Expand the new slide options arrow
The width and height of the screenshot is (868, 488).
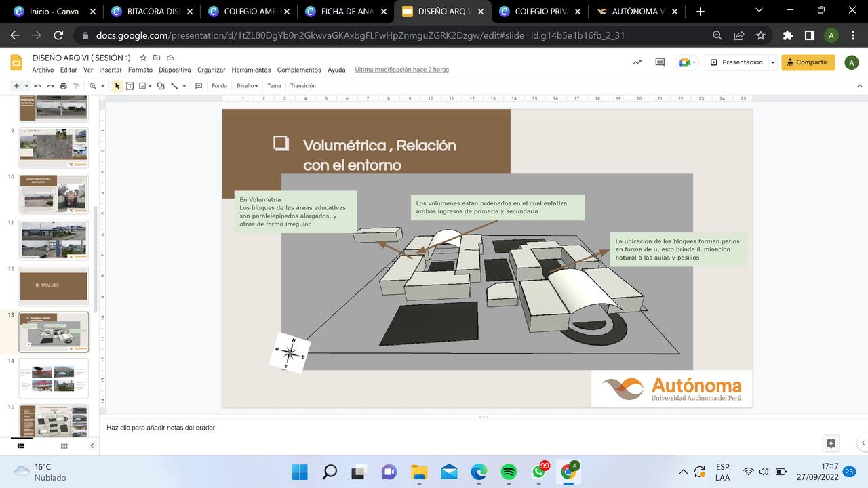click(x=26, y=86)
